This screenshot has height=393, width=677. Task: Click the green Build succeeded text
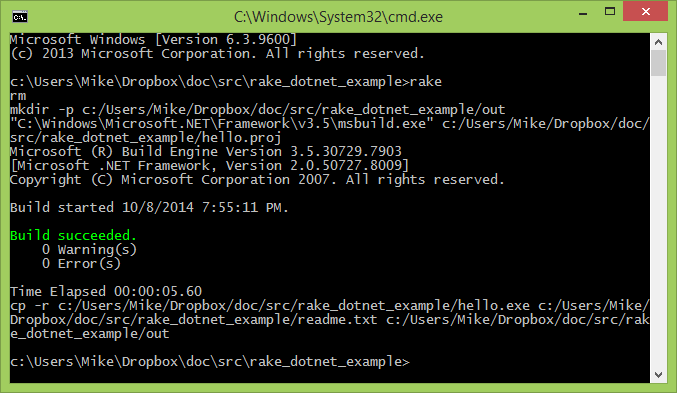point(73,235)
